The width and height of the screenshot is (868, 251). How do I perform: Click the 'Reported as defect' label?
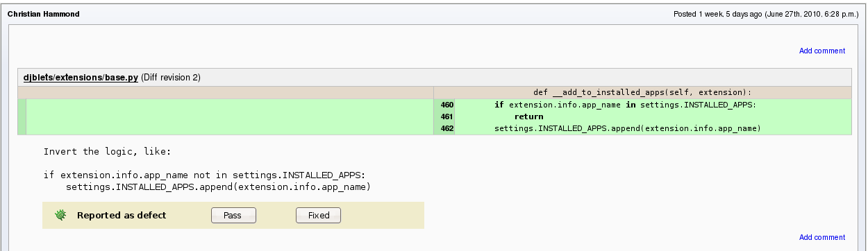[122, 216]
